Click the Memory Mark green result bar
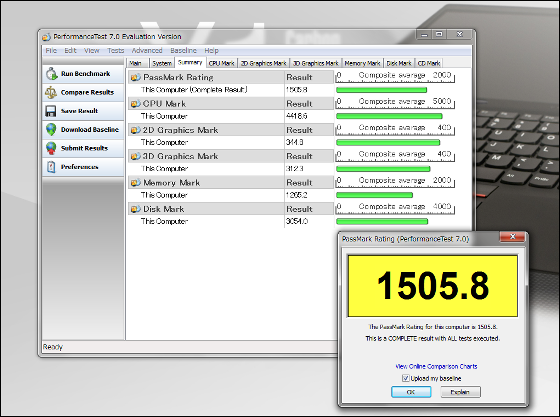The image size is (560, 417). (375, 195)
